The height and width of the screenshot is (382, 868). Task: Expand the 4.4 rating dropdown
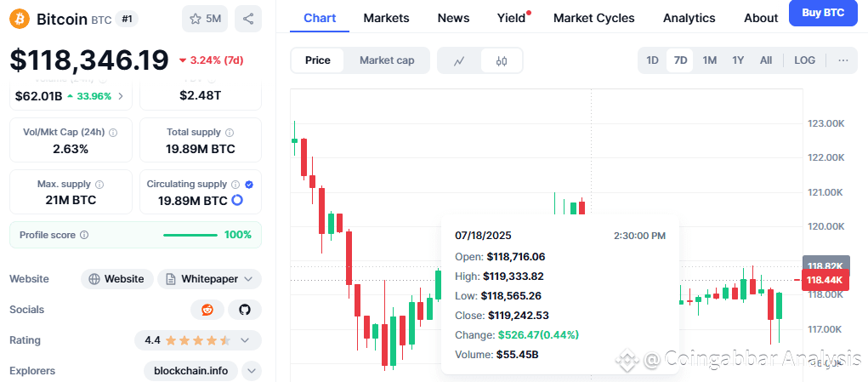pyautogui.click(x=246, y=340)
